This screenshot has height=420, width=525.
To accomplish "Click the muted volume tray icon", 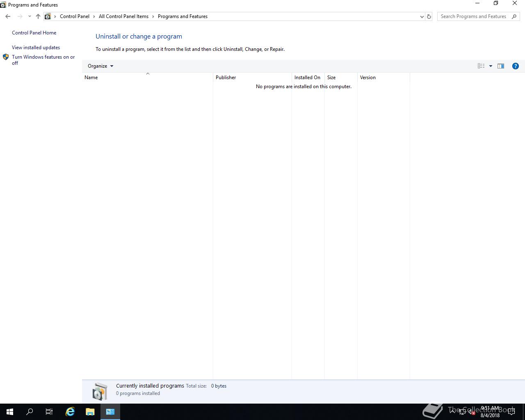I will click(x=472, y=412).
